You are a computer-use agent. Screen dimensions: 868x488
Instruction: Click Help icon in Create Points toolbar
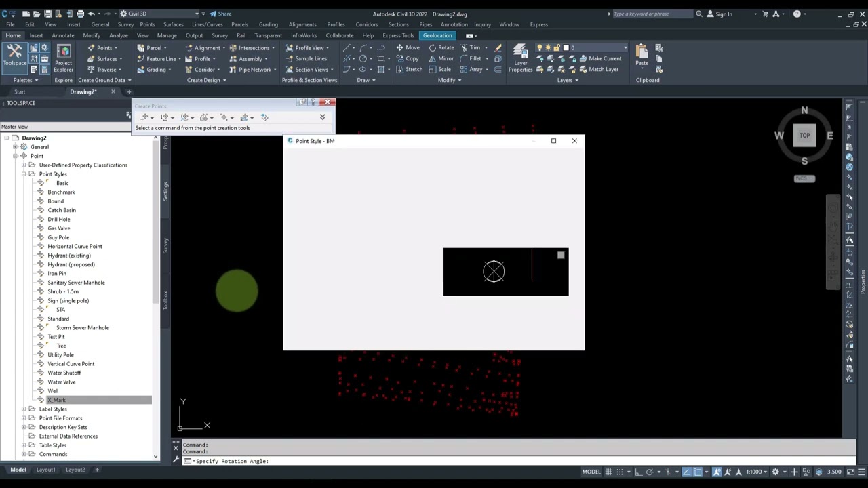(x=313, y=102)
